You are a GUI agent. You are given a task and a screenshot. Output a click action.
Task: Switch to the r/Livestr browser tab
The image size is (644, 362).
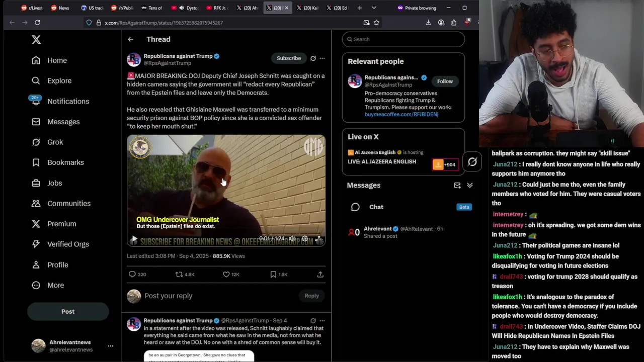click(32, 8)
